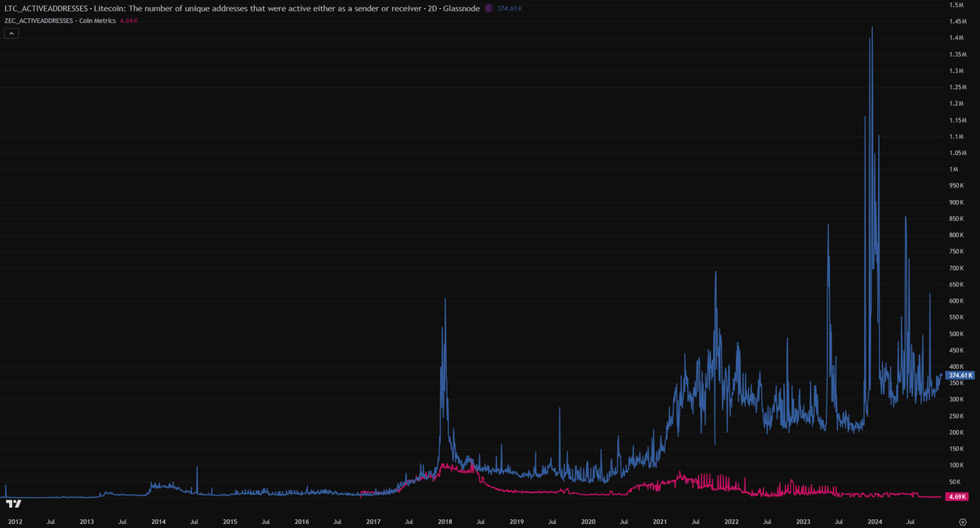Click the 1.45M label on the price scale
The image size is (980, 528).
pyautogui.click(x=958, y=21)
